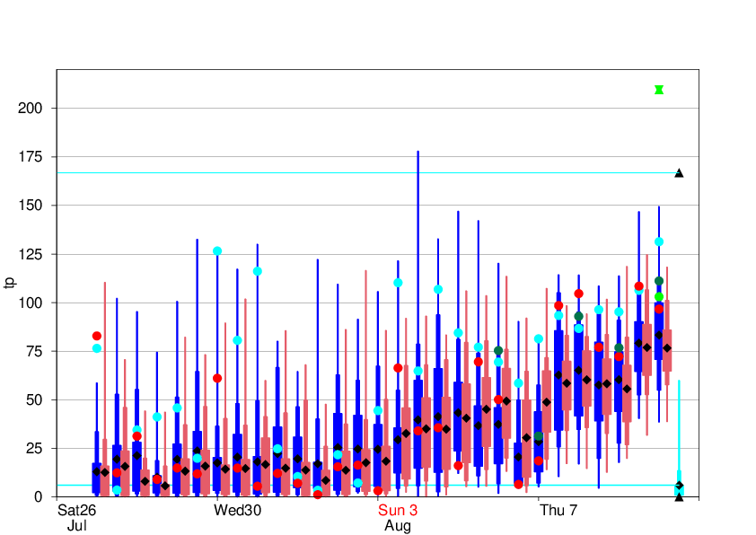This screenshot has width=756, height=535.
Task: Click the y-axis tick value "200"
Action: tap(30, 109)
